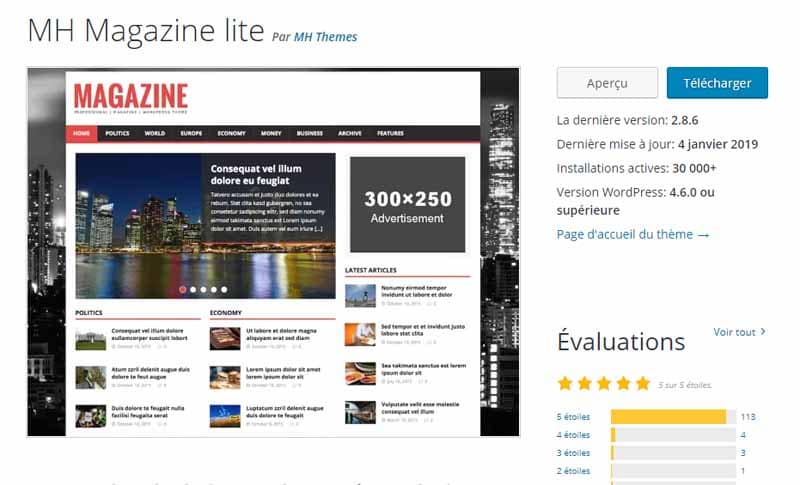800x485 pixels.
Task: Click MONEY in the preview menu
Action: tap(271, 133)
